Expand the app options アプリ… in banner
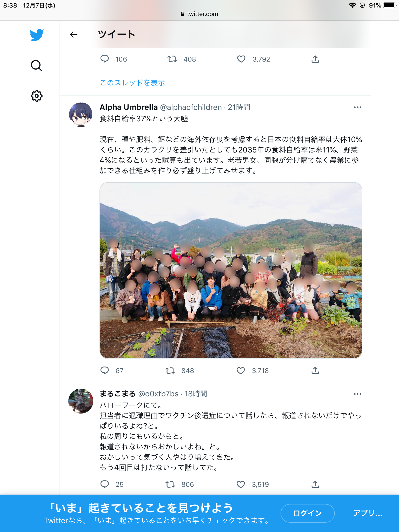399x532 pixels. tap(368, 513)
